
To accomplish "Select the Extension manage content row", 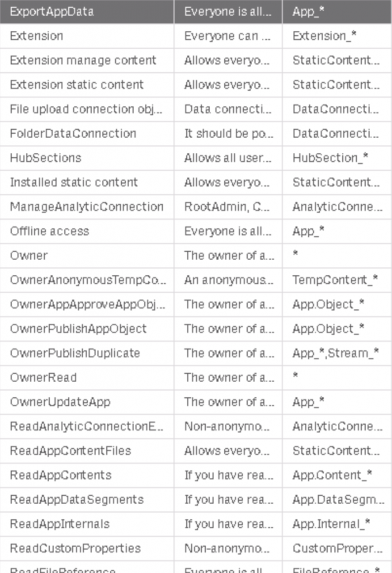I will point(83,60).
